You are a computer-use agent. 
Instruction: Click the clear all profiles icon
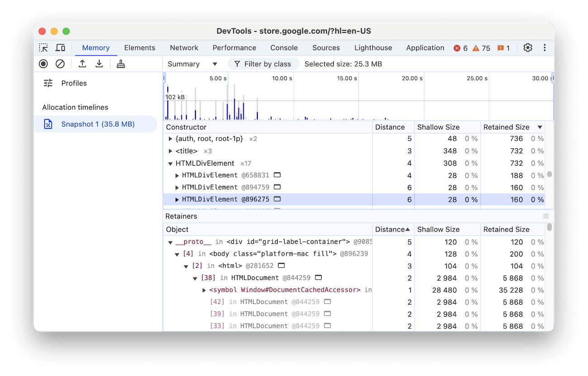[x=60, y=63]
